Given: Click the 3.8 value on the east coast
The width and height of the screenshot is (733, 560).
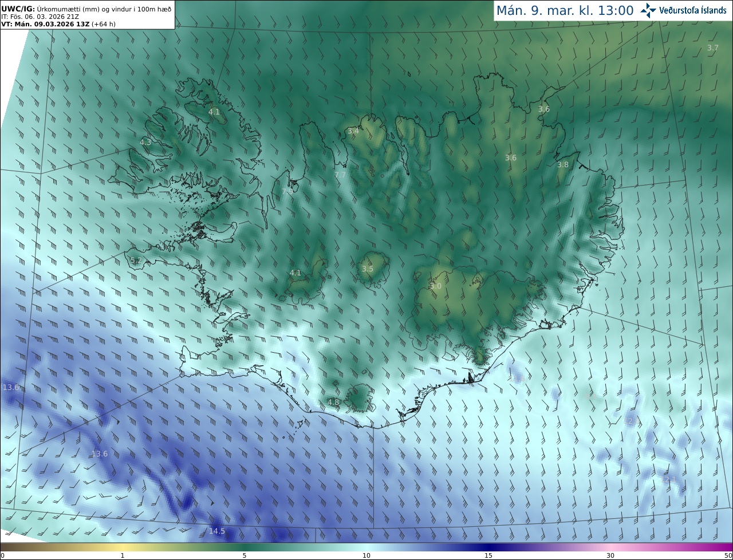Looking at the screenshot, I should (563, 165).
